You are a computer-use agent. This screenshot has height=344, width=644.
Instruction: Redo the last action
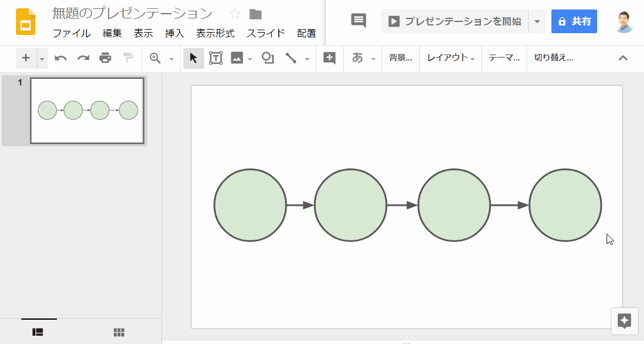(x=83, y=58)
